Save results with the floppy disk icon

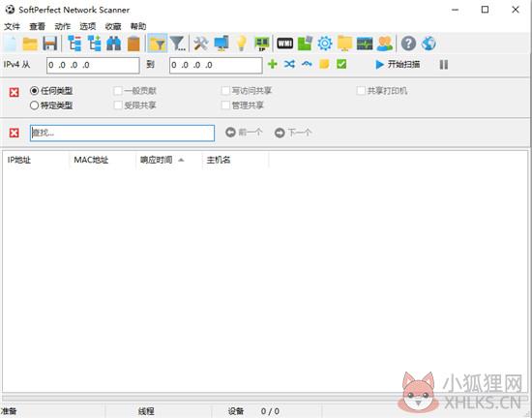(50, 44)
